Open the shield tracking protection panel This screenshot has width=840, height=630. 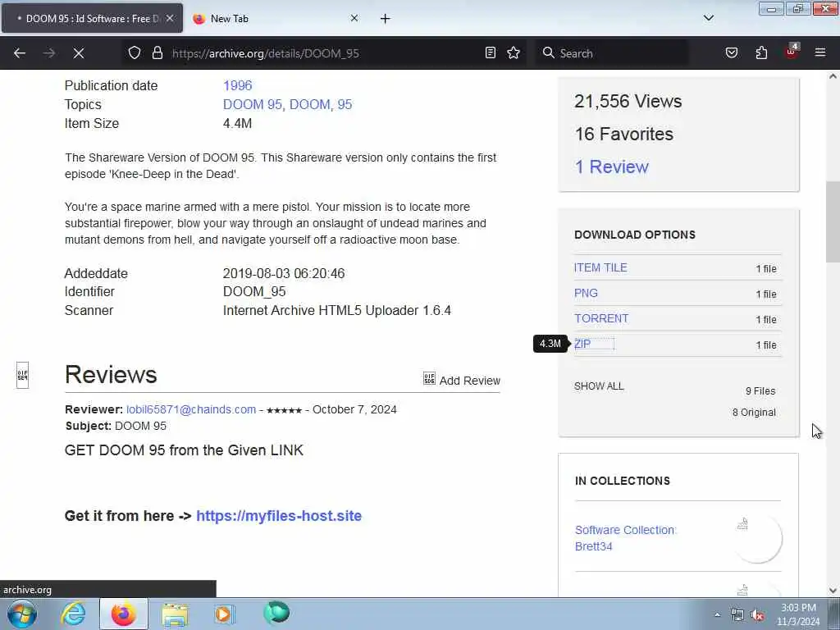[x=135, y=53]
